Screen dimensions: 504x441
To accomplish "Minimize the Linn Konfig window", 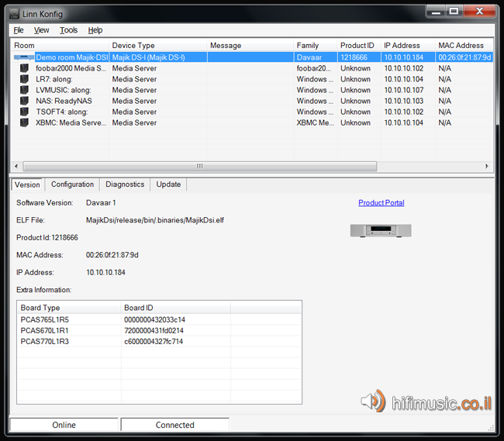I will [x=436, y=12].
